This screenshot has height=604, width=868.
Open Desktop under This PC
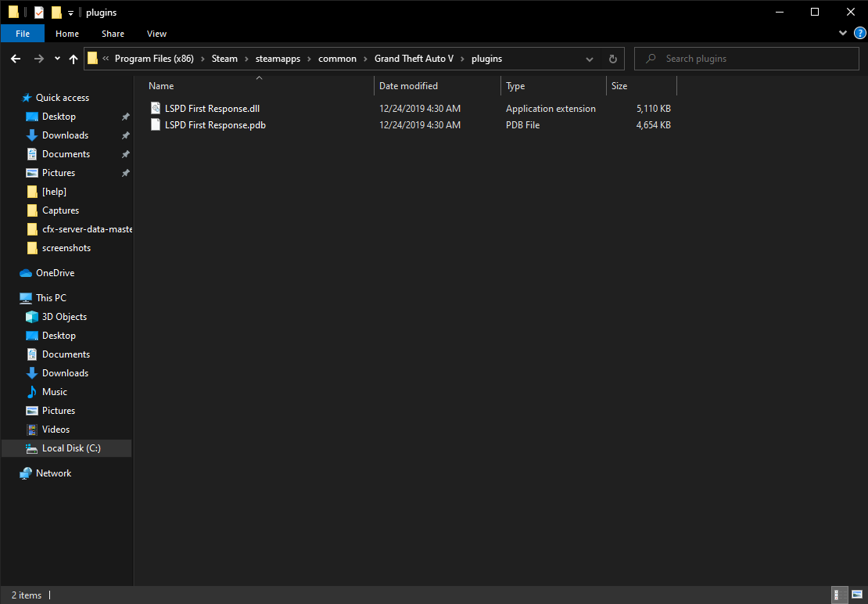click(59, 336)
